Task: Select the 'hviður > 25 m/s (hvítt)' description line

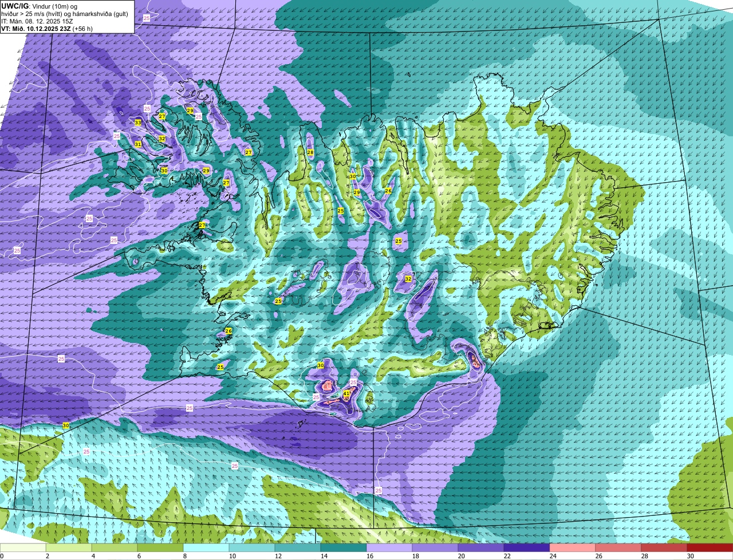Action: [x=66, y=14]
